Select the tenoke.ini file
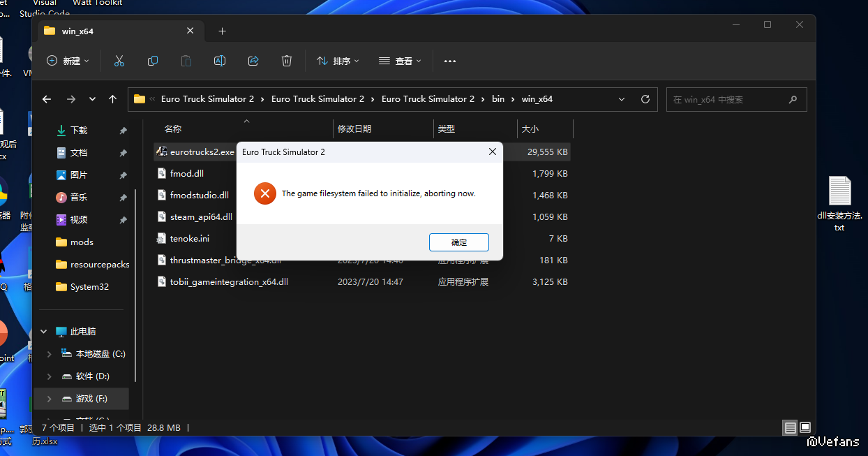 coord(189,239)
